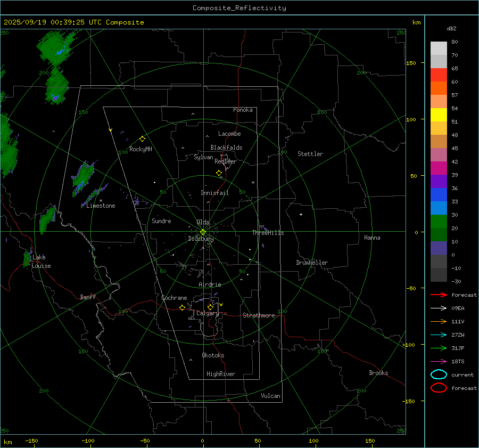Select the red forecast ellipse legend icon
479x448 pixels.
(438, 388)
